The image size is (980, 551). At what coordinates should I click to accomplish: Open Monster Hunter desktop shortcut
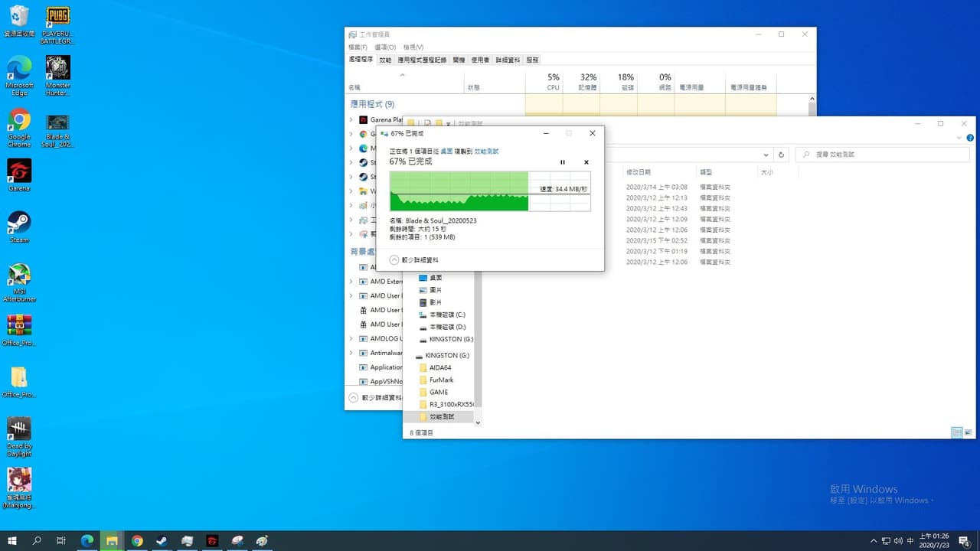pyautogui.click(x=57, y=75)
